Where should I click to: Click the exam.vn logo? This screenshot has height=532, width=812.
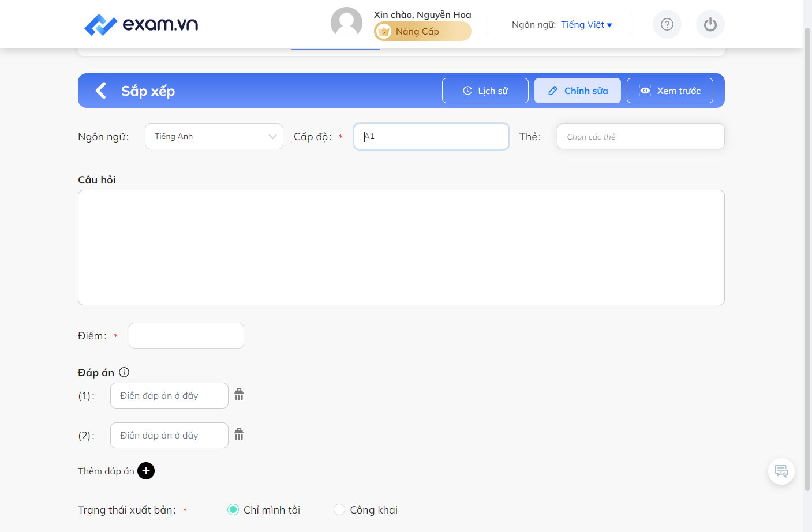tap(141, 24)
